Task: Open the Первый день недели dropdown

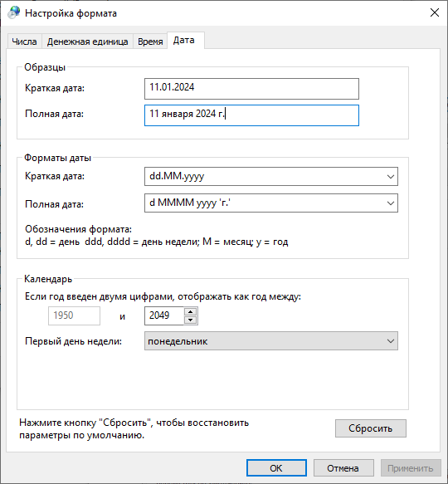Action: (x=271, y=341)
